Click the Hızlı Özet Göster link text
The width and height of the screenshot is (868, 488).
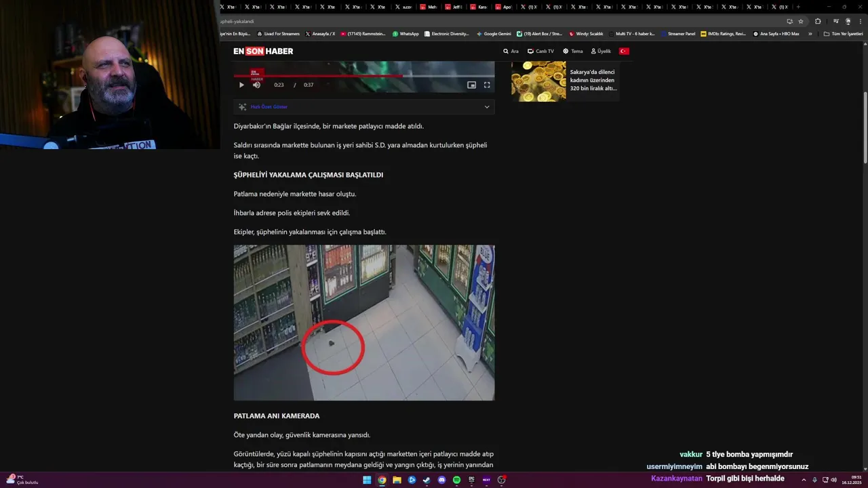pos(269,106)
